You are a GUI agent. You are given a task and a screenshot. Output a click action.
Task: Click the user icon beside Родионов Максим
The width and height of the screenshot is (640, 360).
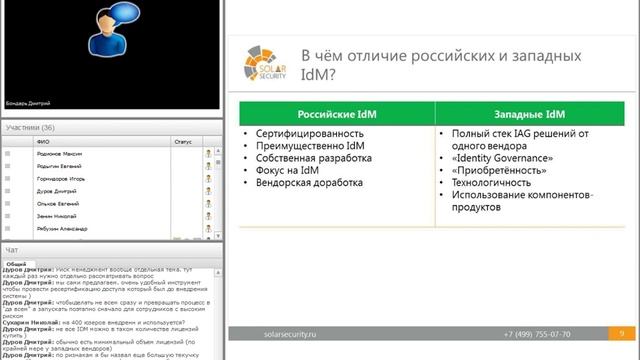tap(209, 153)
